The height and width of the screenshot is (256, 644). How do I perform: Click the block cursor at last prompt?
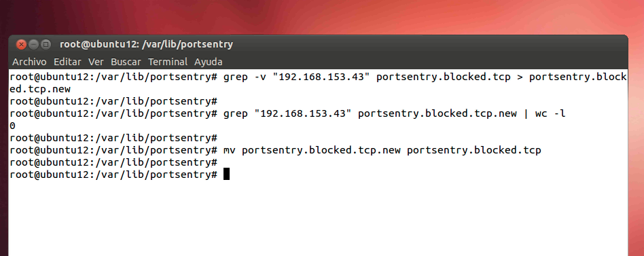click(x=226, y=175)
